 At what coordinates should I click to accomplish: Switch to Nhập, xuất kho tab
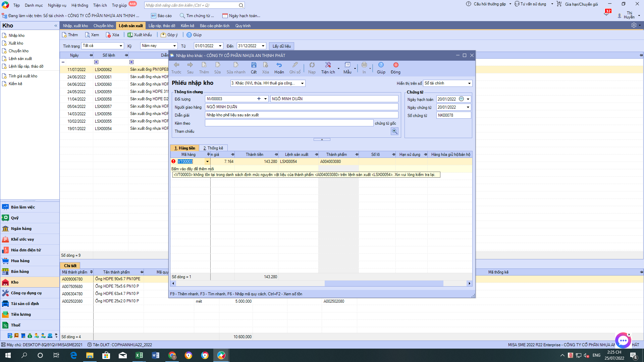point(75,26)
